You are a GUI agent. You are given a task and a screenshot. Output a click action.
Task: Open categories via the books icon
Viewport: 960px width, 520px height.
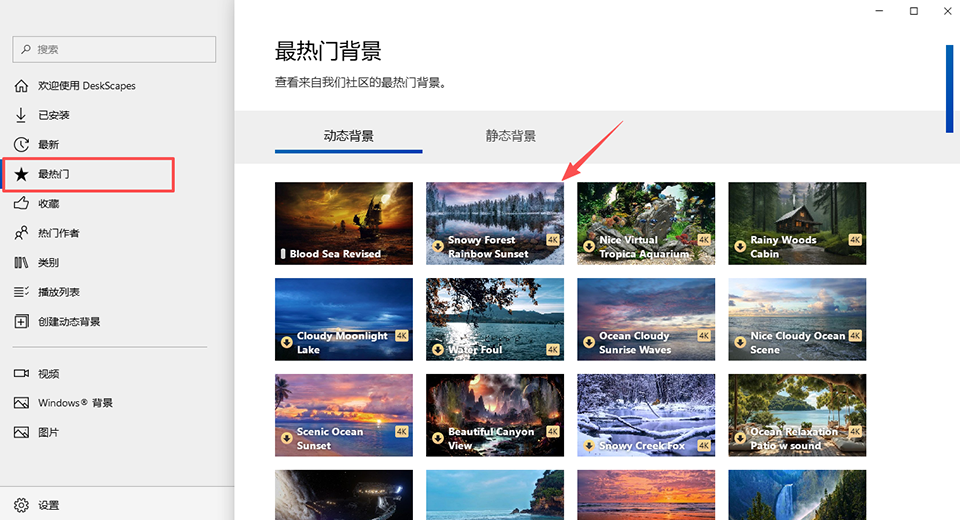click(x=21, y=262)
